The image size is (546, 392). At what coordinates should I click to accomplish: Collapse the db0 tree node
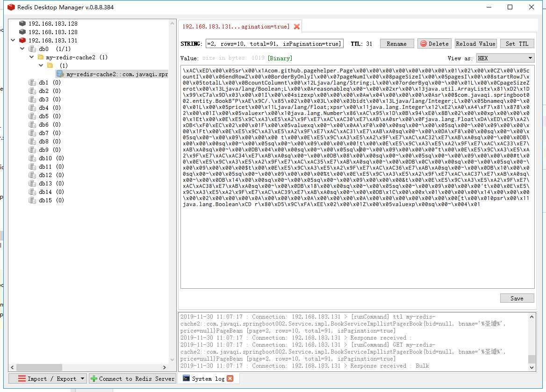[x=22, y=49]
